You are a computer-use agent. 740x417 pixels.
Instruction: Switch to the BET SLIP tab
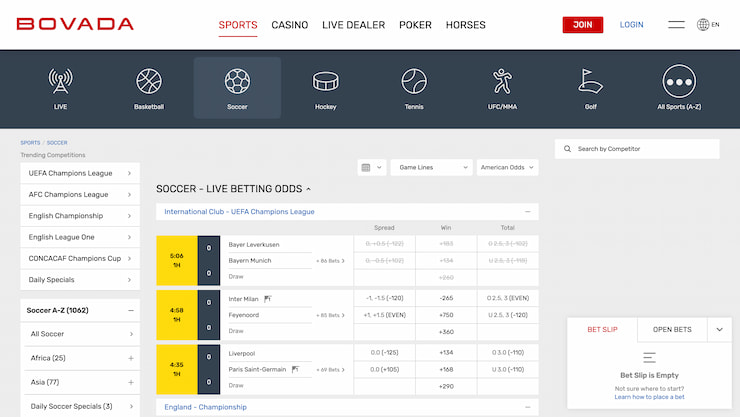pyautogui.click(x=602, y=329)
